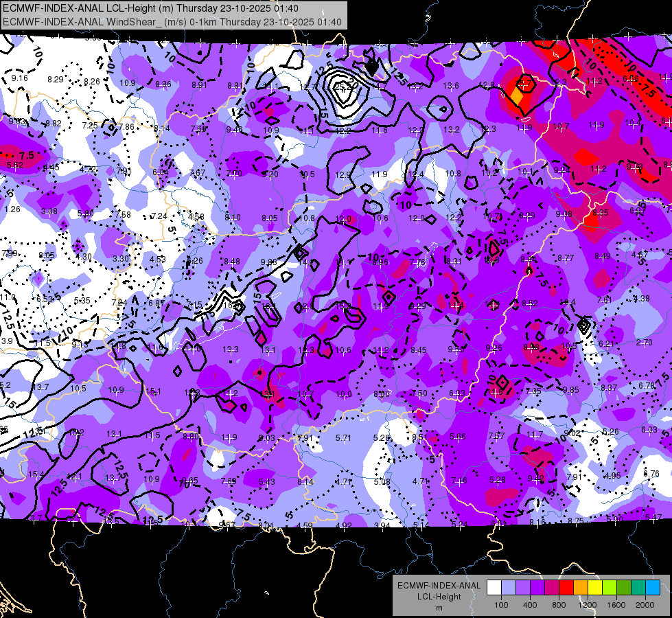The image size is (672, 618).
Task: Click the light blue legend swatch
Action: (509, 588)
